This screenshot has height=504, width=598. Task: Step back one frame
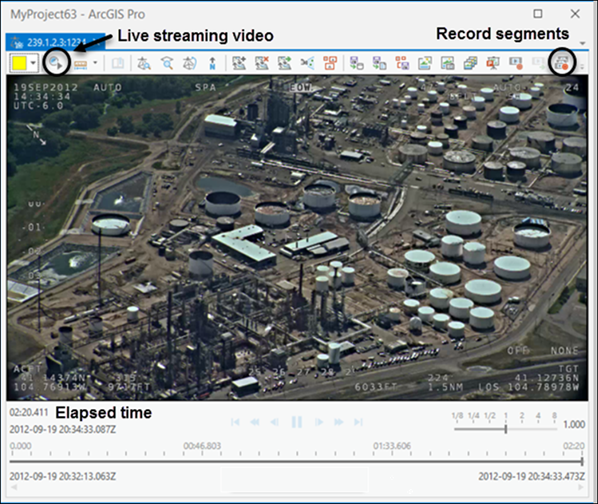pos(274,422)
